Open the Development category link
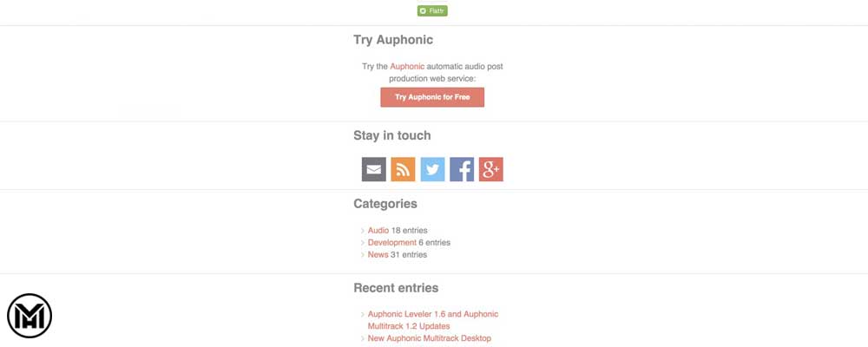Viewport: 868px width, 347px height. point(392,243)
